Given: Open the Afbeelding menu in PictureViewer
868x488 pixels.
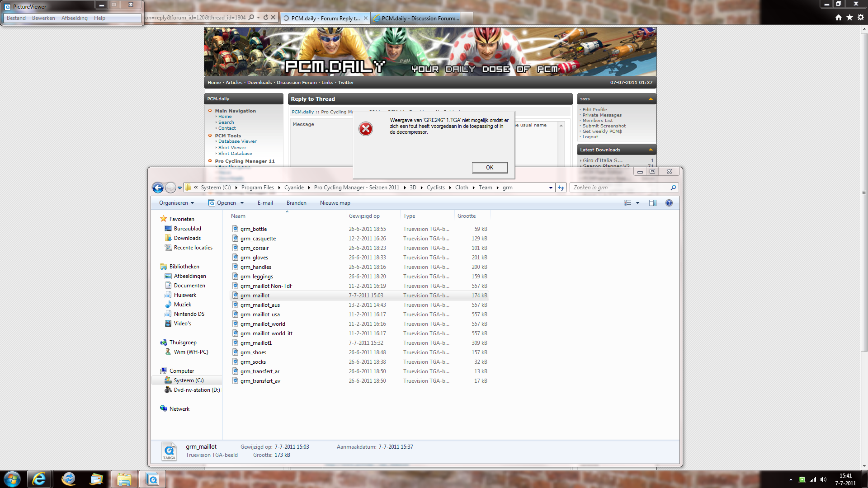Looking at the screenshot, I should (x=74, y=18).
